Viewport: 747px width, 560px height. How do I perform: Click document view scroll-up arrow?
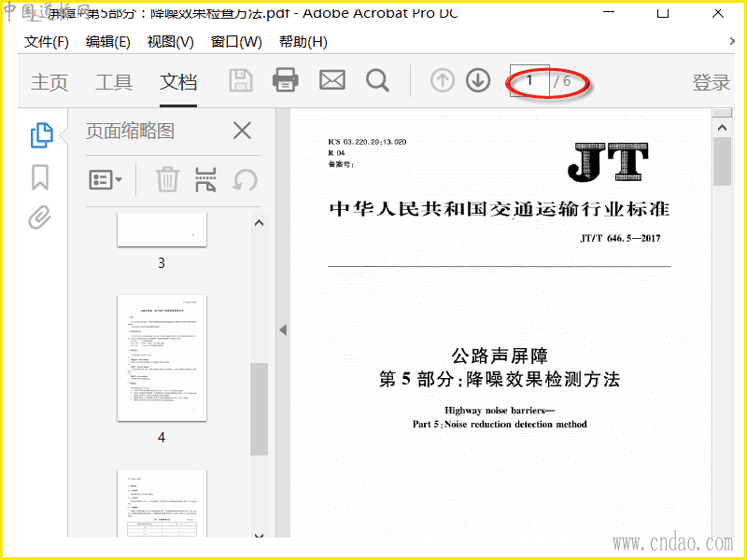(x=722, y=127)
